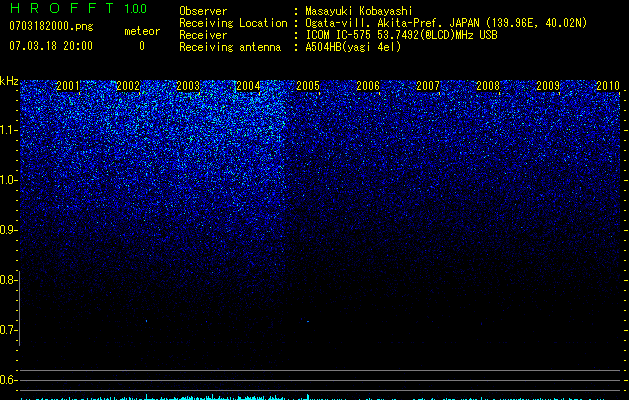Click the Observer label
629x400 pixels.
pyautogui.click(x=203, y=11)
